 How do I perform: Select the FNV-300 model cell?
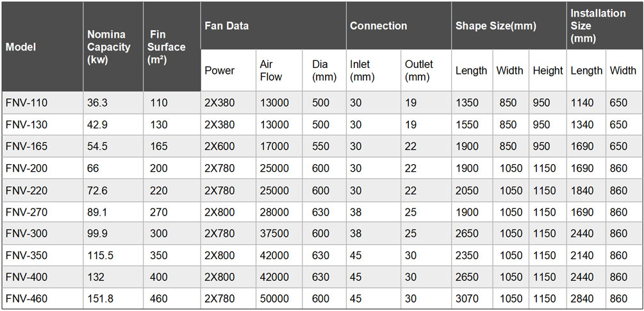click(42, 233)
